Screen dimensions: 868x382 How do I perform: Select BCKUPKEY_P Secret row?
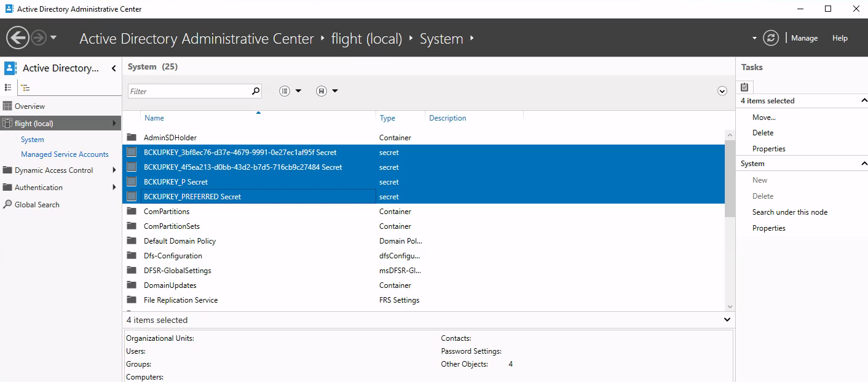(x=424, y=182)
